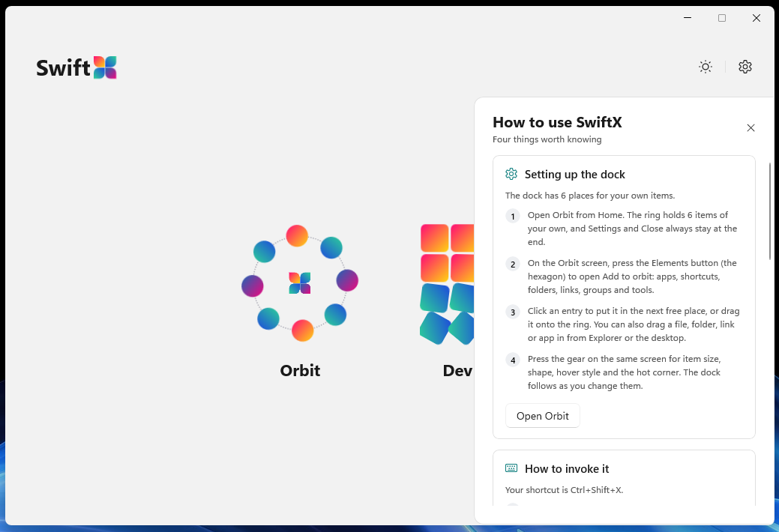Click step 1 text about opening Orbit from Home
The width and height of the screenshot is (779, 532).
pyautogui.click(x=633, y=229)
